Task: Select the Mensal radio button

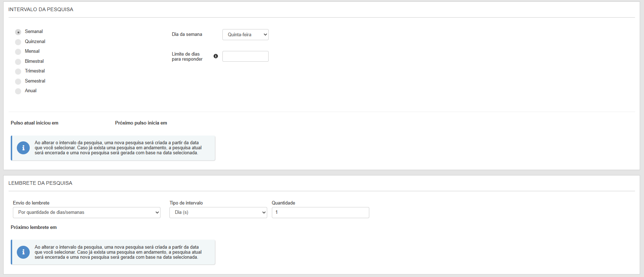Action: (x=18, y=52)
